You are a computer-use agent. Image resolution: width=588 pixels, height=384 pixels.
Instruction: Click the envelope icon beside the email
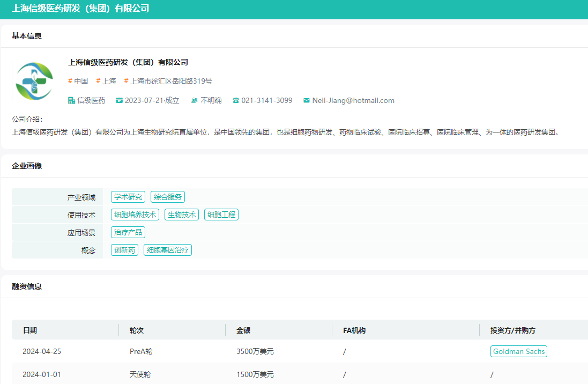307,100
